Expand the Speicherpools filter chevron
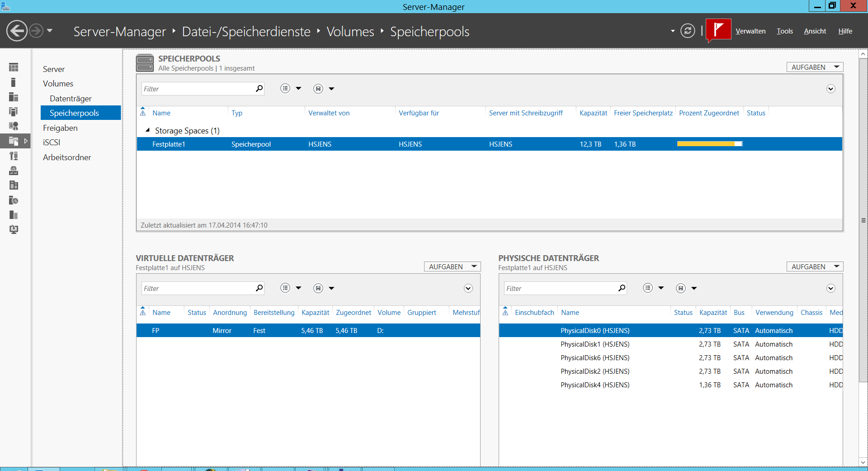The height and width of the screenshot is (471, 868). coord(831,89)
